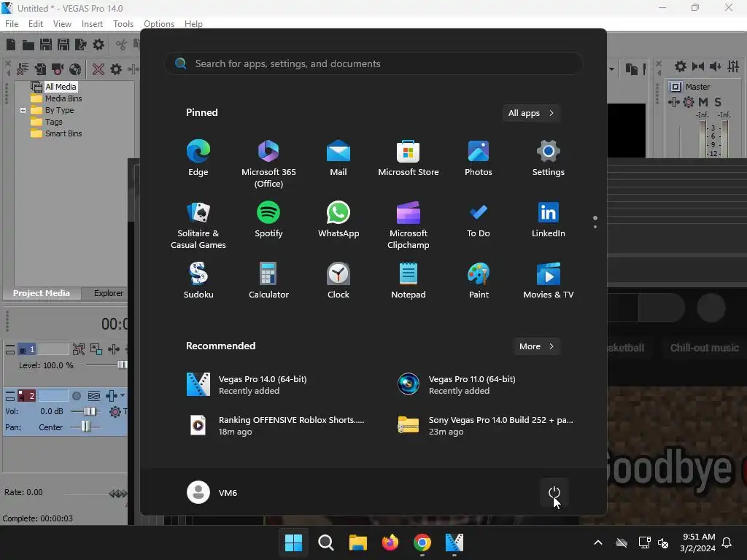Screen dimensions: 747x560
Task: Expand All apps list
Action: [531, 113]
